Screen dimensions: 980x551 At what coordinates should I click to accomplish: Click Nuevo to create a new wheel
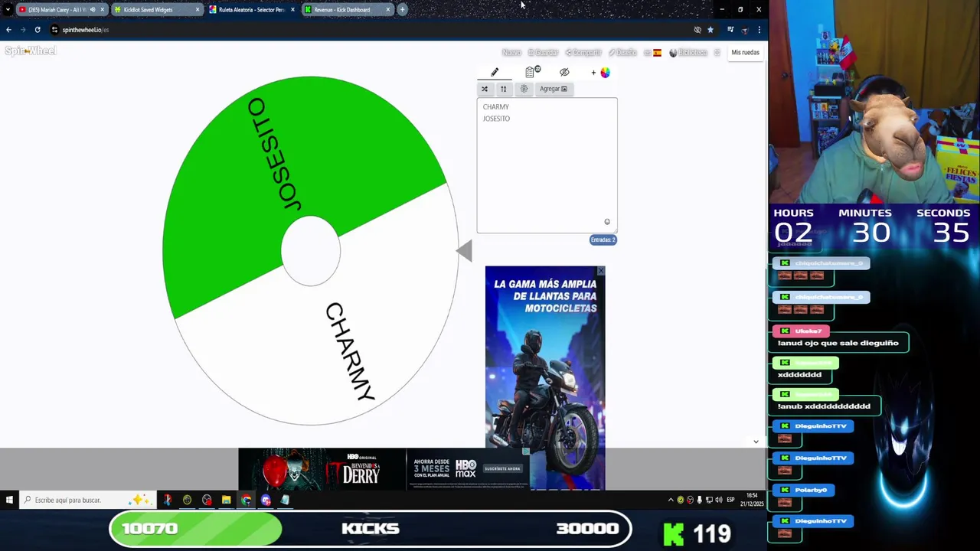[x=511, y=53]
